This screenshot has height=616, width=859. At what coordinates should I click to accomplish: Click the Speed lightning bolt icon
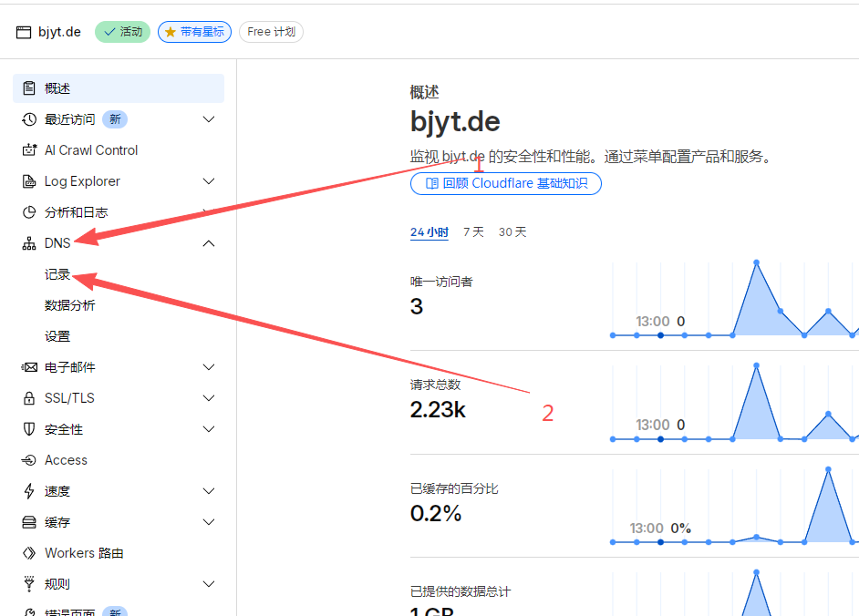(29, 491)
